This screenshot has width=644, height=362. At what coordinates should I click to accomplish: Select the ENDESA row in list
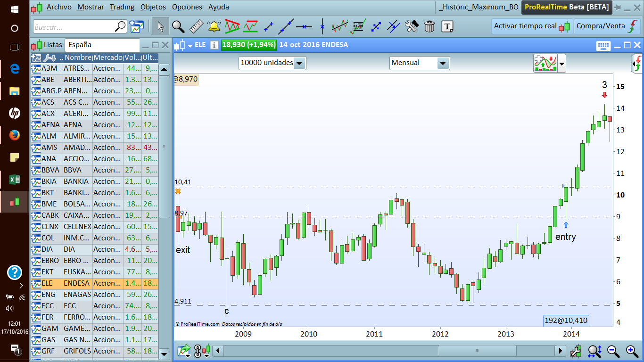click(x=94, y=283)
